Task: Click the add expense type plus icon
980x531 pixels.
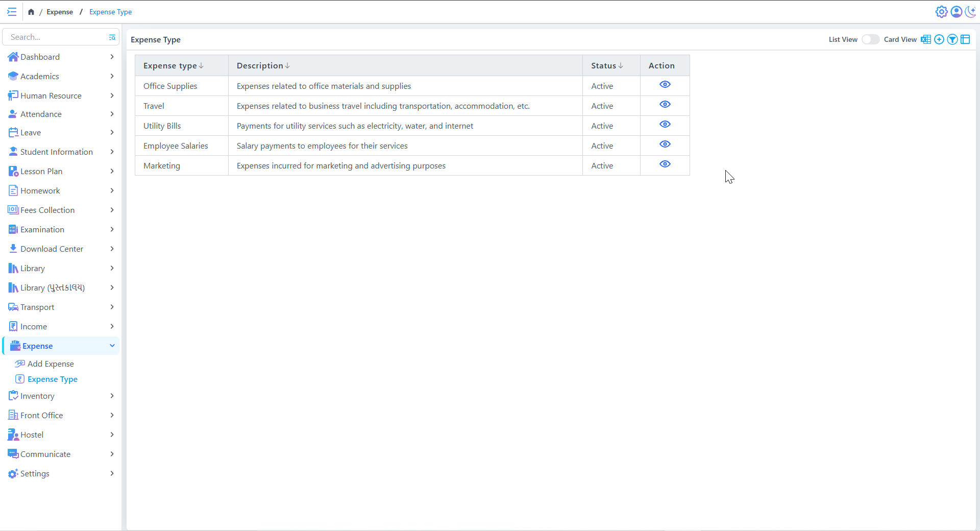Action: (x=939, y=40)
